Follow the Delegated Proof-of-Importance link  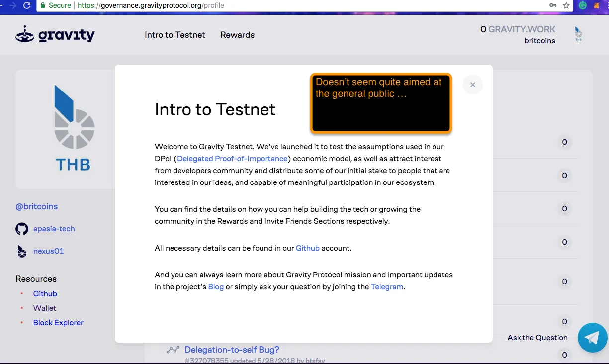232,159
